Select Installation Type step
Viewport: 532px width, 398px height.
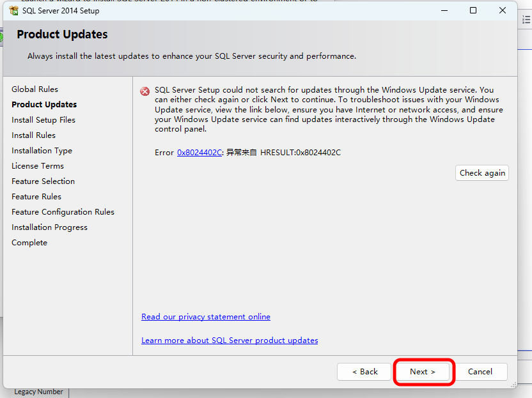(42, 151)
